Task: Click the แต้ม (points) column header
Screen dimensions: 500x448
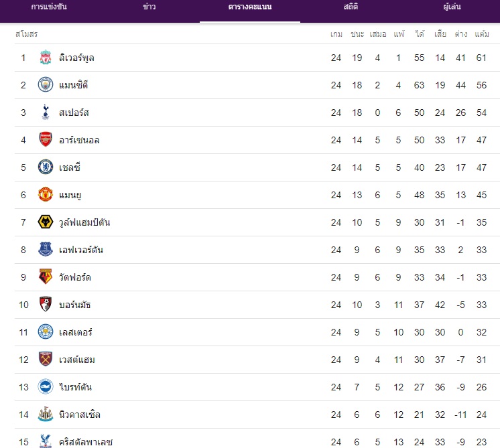Action: tap(481, 34)
